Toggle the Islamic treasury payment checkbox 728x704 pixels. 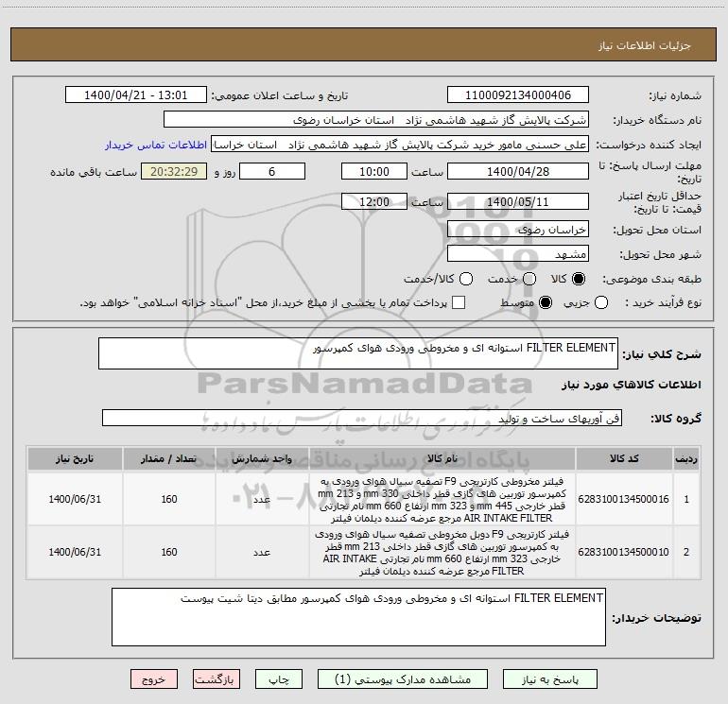click(459, 302)
